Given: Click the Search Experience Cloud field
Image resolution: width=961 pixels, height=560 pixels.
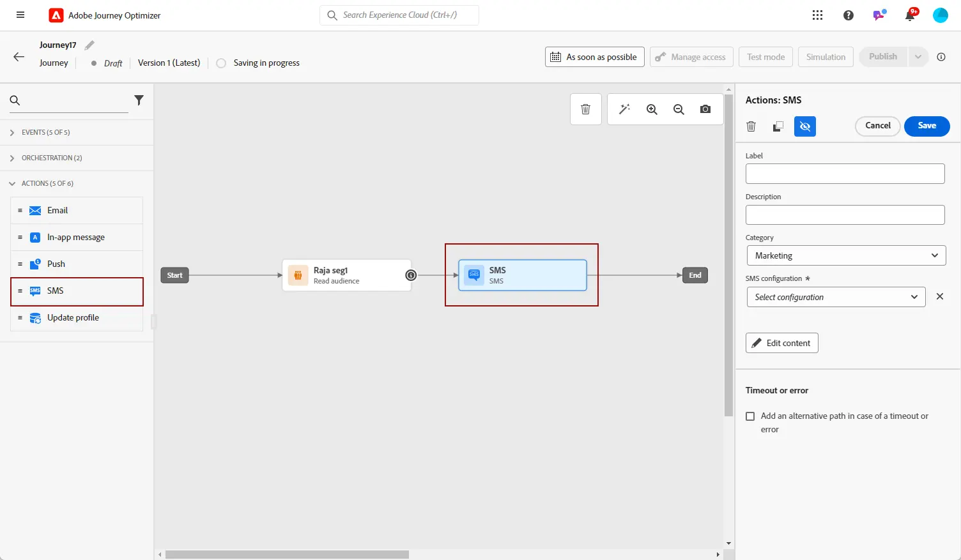Looking at the screenshot, I should point(399,15).
